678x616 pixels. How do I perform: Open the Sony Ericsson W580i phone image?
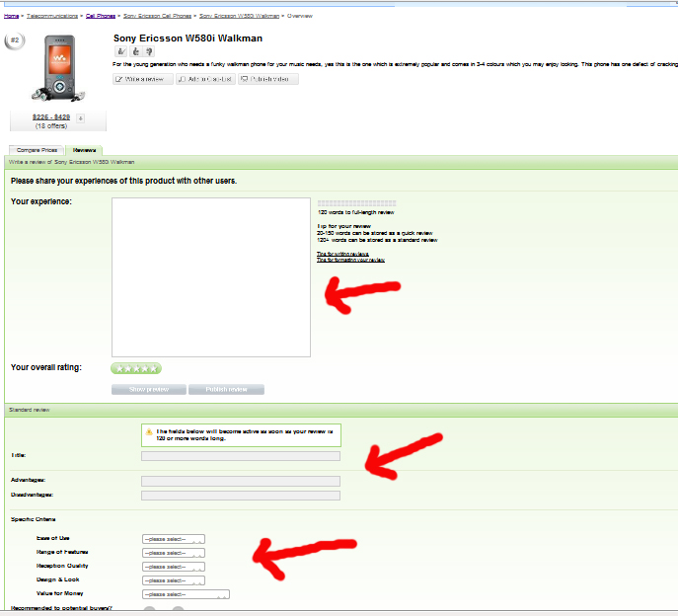[x=58, y=68]
